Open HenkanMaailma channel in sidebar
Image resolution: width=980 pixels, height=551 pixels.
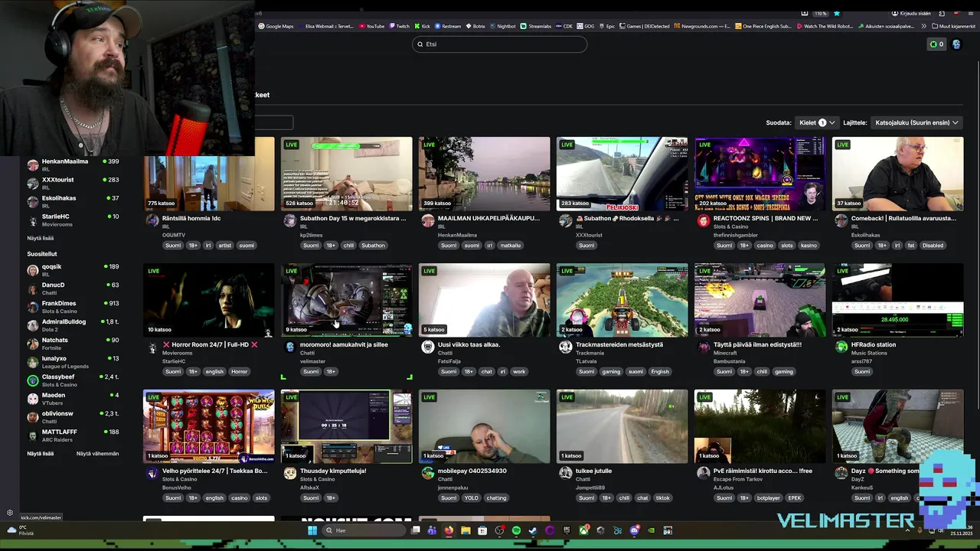click(x=73, y=165)
